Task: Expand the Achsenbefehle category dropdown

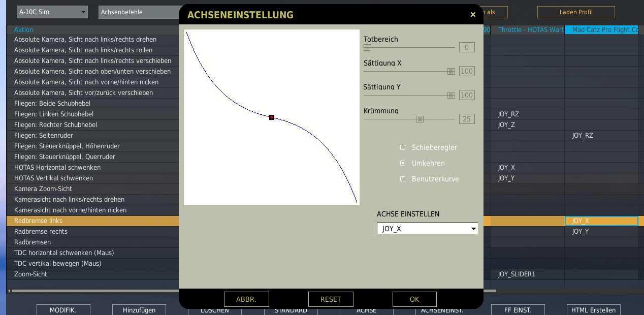Action: pyautogui.click(x=138, y=12)
